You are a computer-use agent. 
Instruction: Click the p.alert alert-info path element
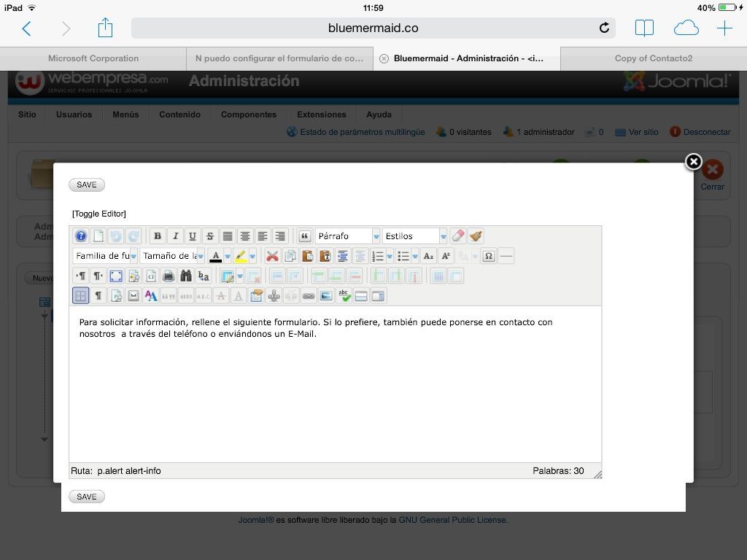tap(129, 471)
